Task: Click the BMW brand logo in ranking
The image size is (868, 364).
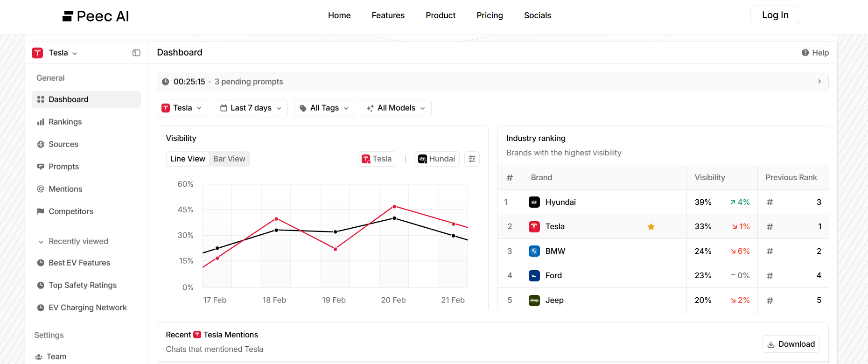Action: pos(534,251)
